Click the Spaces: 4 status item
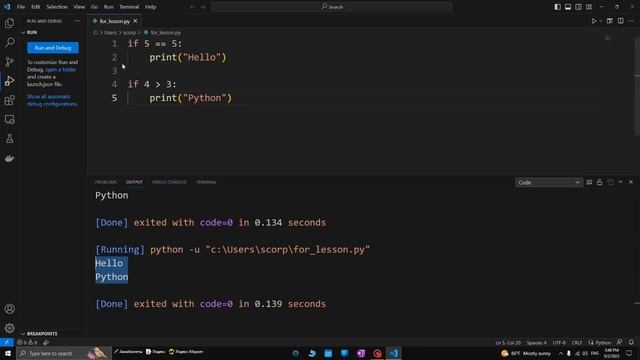The height and width of the screenshot is (360, 640). 537,342
